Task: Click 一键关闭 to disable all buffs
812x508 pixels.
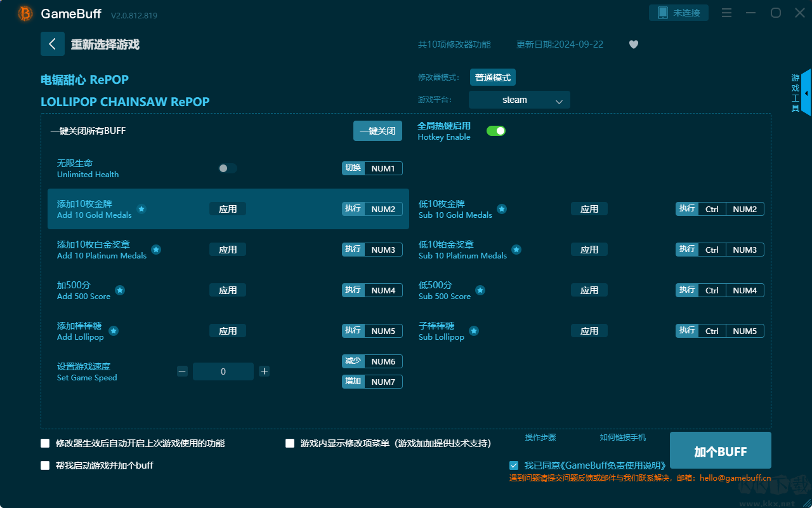Action: (377, 131)
